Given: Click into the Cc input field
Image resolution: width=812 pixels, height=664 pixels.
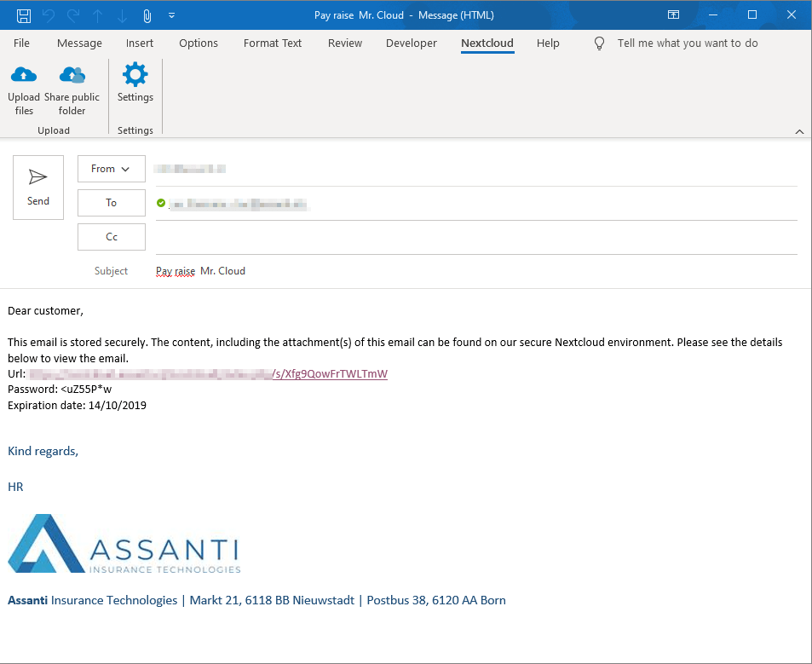Looking at the screenshot, I should click(x=475, y=237).
